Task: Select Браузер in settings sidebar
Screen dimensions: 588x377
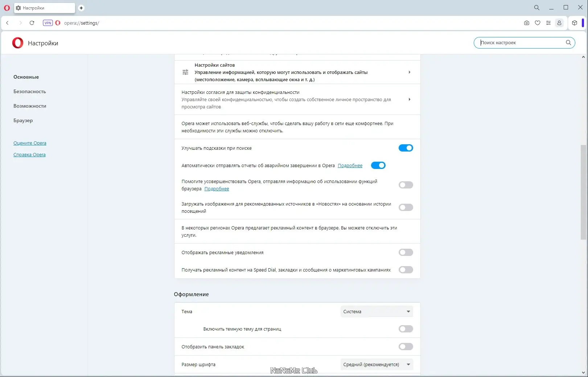Action: click(23, 120)
